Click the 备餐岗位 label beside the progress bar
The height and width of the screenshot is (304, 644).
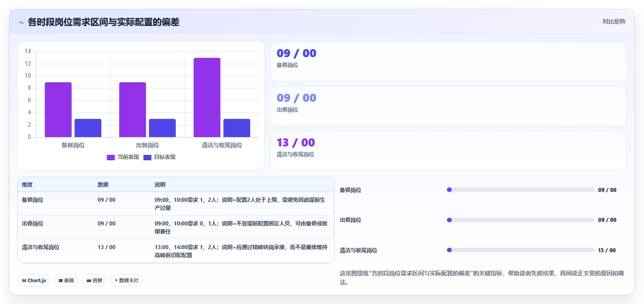coord(351,190)
